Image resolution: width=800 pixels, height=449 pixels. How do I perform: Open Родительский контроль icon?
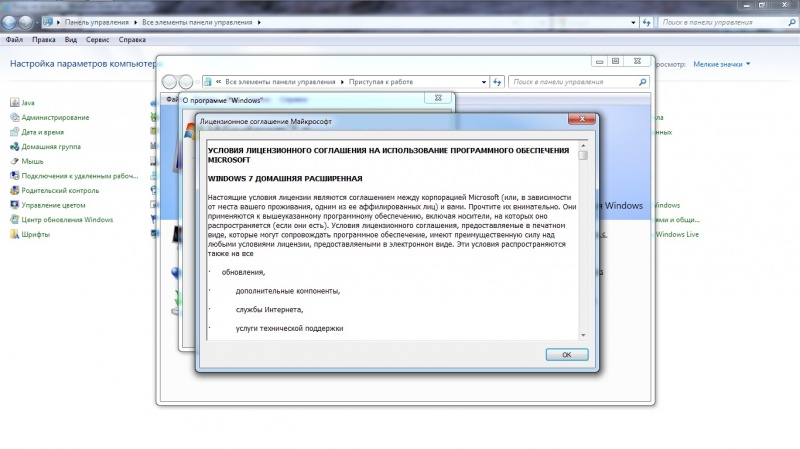pos(14,190)
